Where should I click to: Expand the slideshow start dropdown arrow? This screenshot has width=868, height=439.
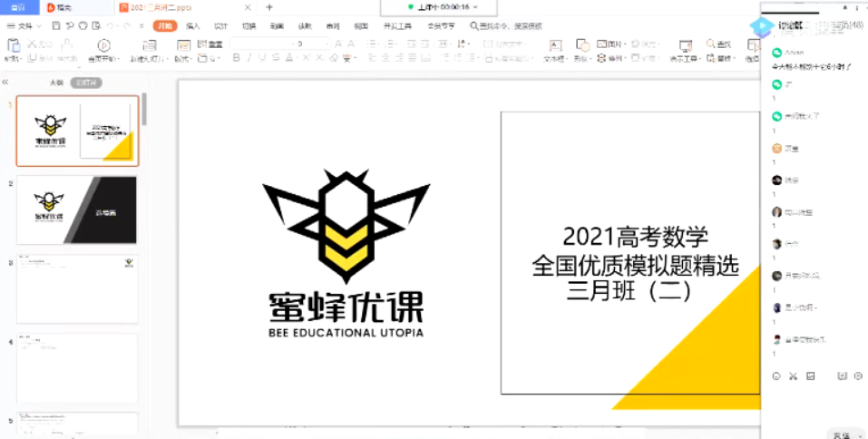117,59
